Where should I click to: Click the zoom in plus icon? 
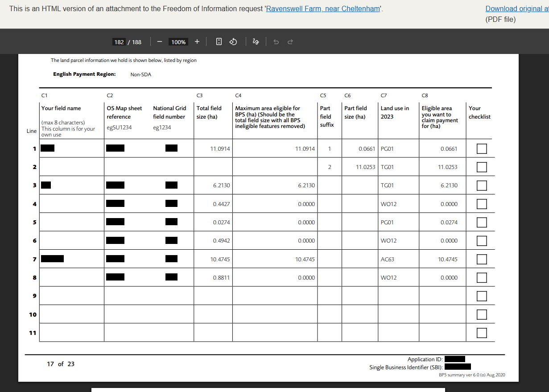pos(197,42)
